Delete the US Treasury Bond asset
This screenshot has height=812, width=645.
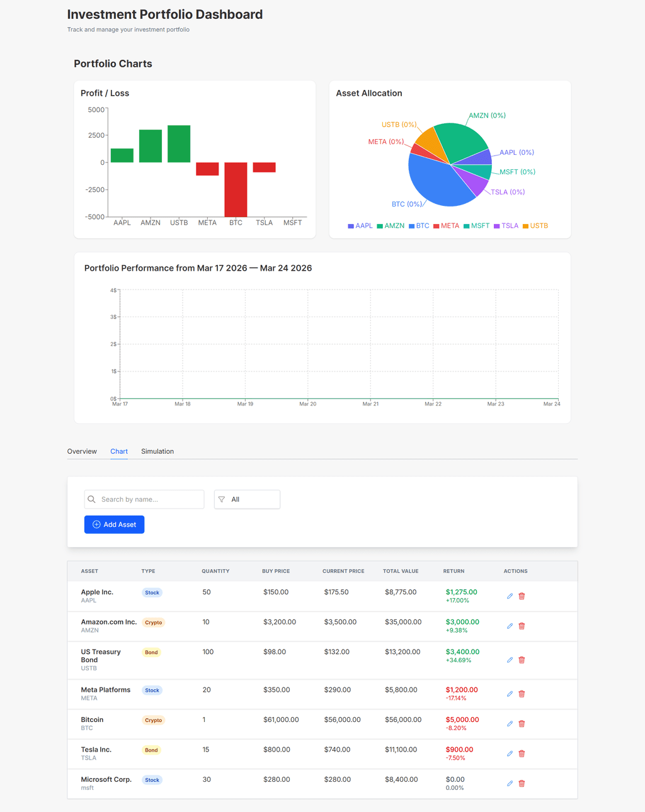(522, 660)
